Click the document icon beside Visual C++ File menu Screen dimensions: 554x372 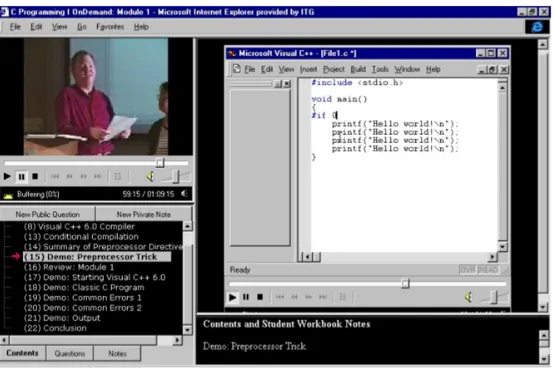tap(236, 69)
